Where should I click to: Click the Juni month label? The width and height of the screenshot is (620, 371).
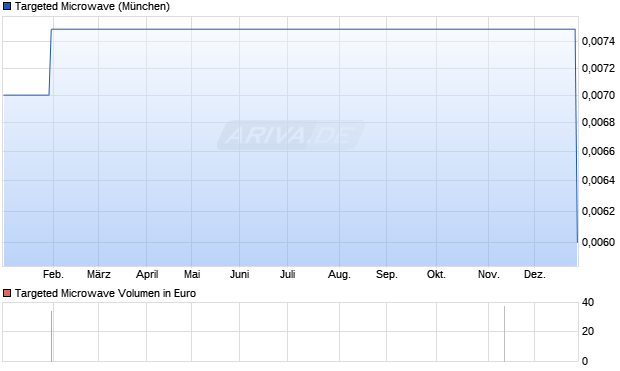pyautogui.click(x=239, y=274)
